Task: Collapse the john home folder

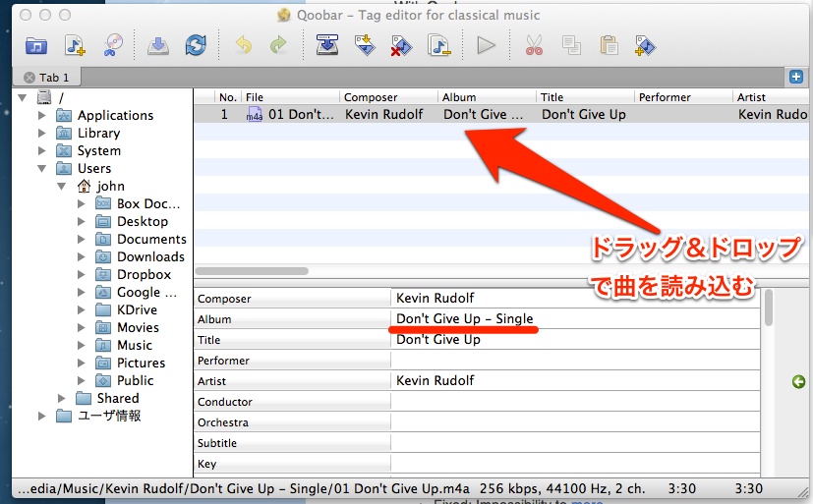Action: [61, 186]
